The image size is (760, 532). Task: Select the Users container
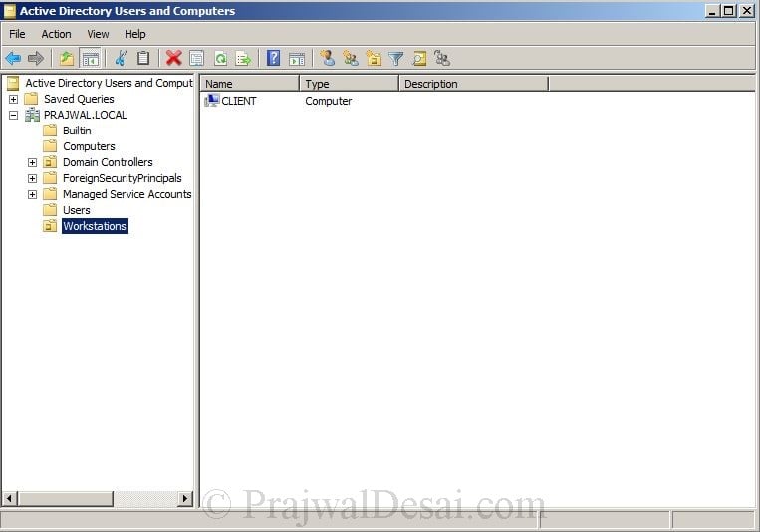tap(76, 210)
